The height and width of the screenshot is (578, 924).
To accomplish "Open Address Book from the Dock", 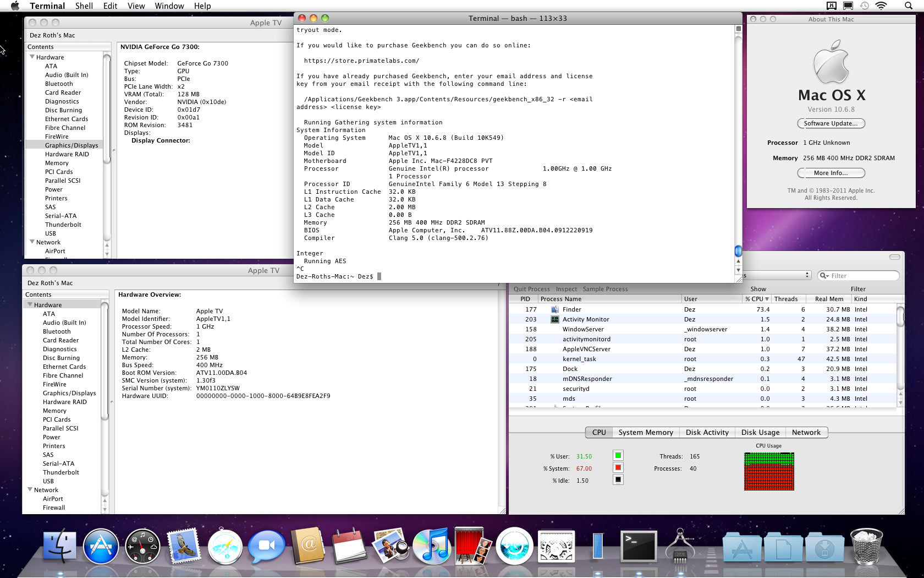I will click(308, 547).
